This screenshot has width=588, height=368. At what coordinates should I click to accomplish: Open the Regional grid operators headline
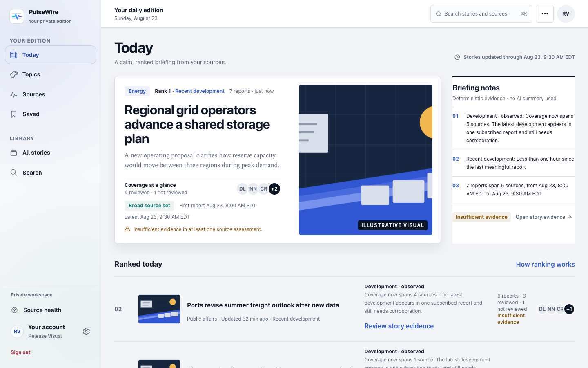pyautogui.click(x=197, y=124)
